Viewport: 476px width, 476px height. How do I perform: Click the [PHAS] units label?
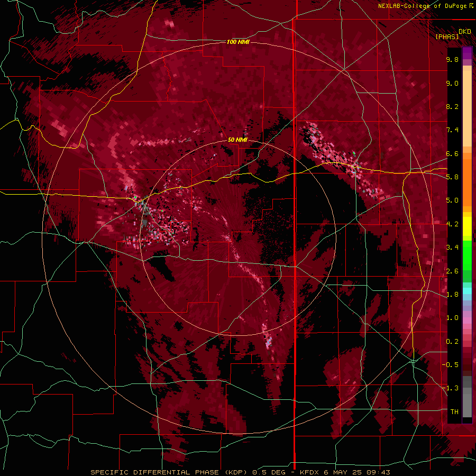coord(447,36)
